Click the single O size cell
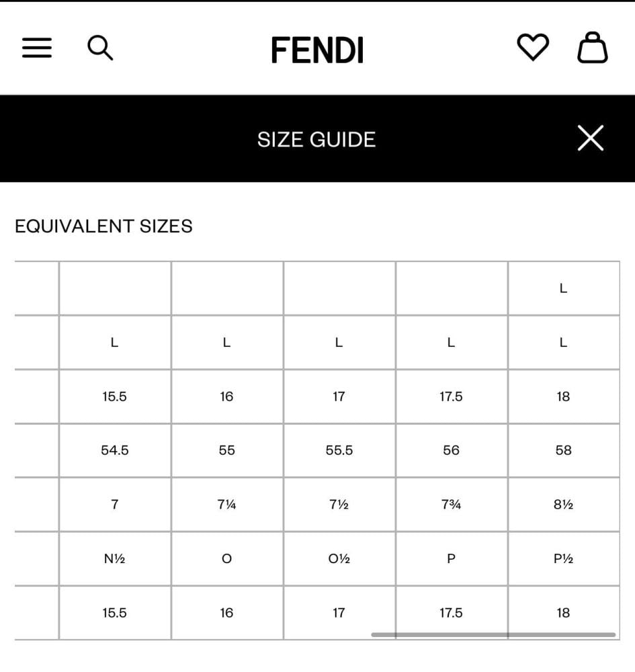This screenshot has height=672, width=635. pos(227,558)
